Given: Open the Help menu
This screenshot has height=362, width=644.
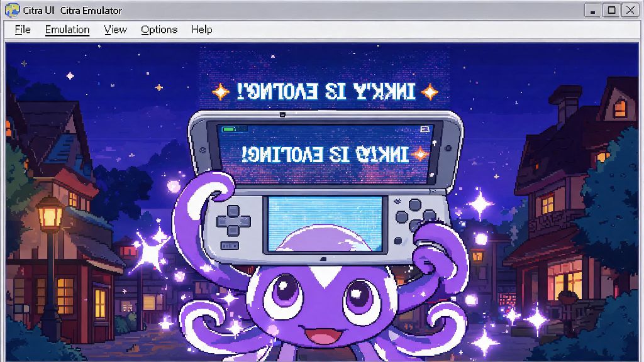Looking at the screenshot, I should coord(202,30).
